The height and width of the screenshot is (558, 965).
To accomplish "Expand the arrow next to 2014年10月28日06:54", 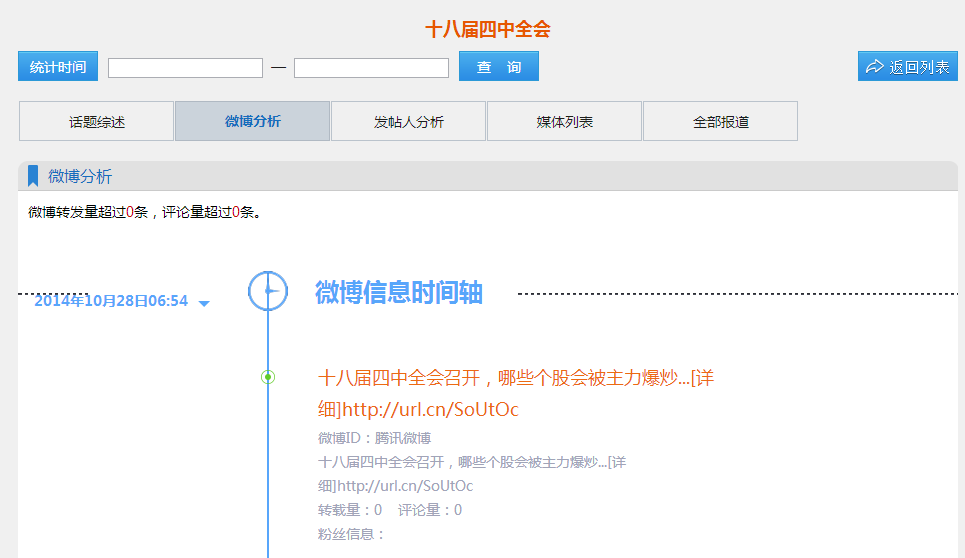I will 204,303.
